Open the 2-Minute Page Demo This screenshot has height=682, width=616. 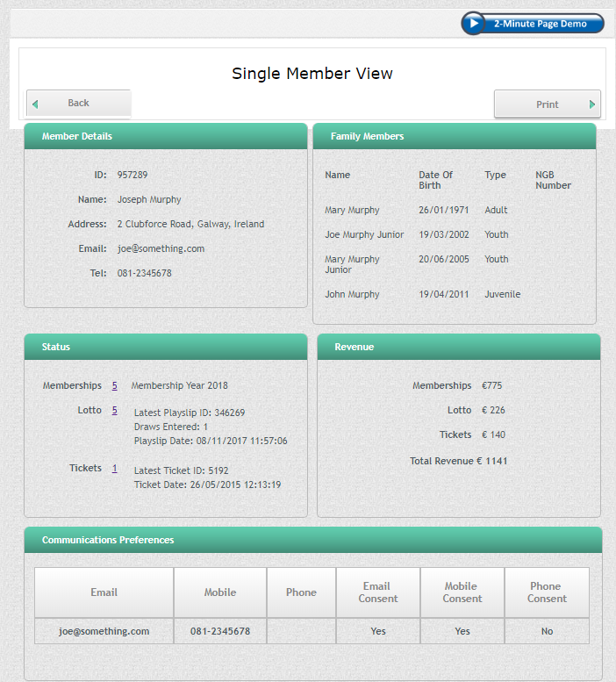[x=540, y=24]
